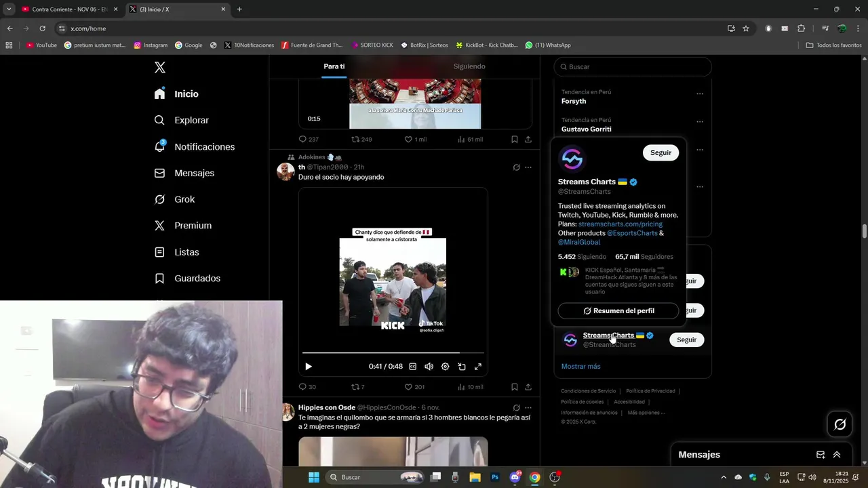Open the Explorar section
868x488 pixels.
pyautogui.click(x=182, y=120)
